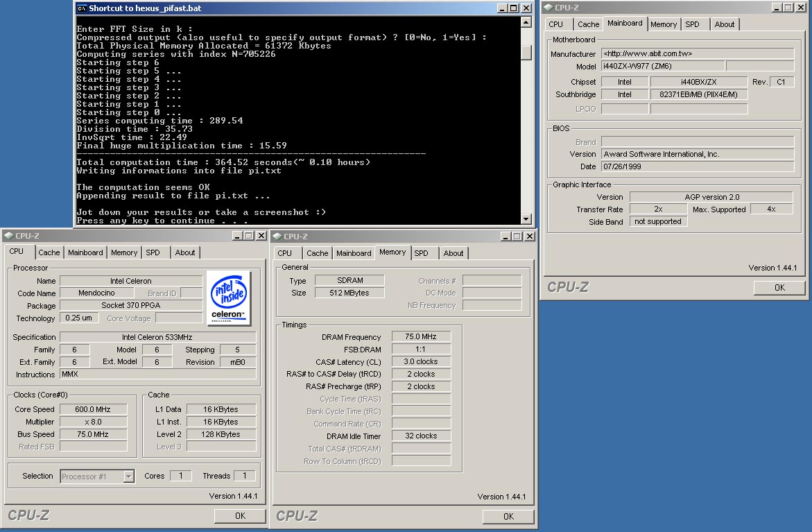The height and width of the screenshot is (532, 812).
Task: Click the 512 MBytes memory size field
Action: pos(349,293)
